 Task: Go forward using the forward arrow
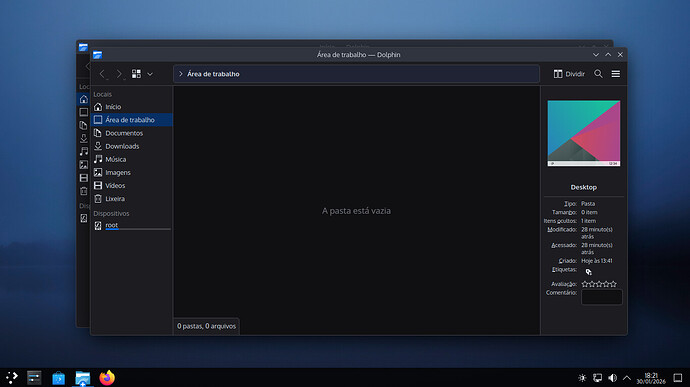(x=119, y=74)
